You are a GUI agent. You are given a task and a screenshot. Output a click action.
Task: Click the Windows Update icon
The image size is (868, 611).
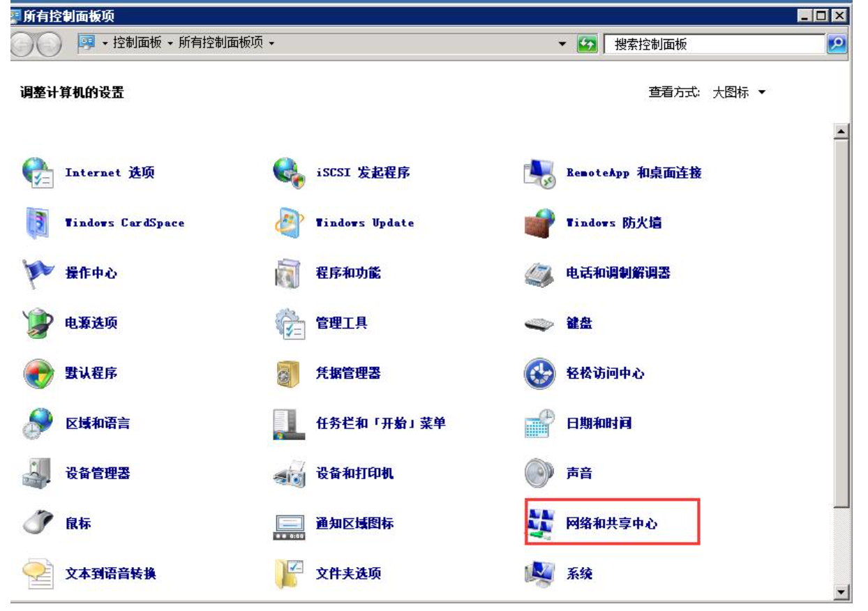pyautogui.click(x=288, y=223)
